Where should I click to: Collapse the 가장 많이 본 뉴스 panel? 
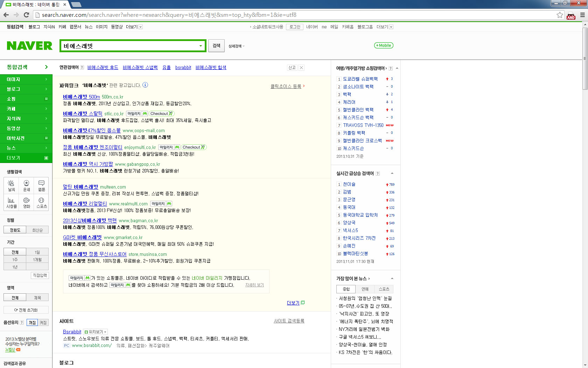(x=392, y=279)
